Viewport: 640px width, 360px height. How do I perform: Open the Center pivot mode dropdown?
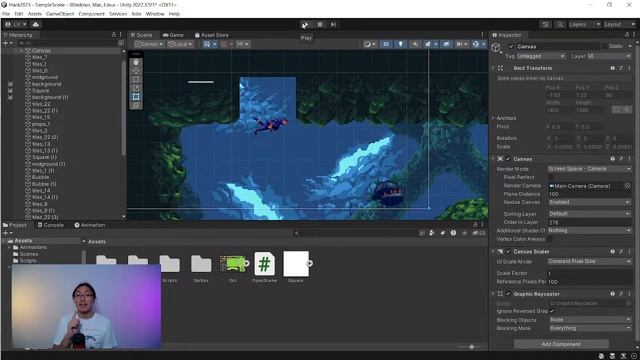[x=149, y=44]
